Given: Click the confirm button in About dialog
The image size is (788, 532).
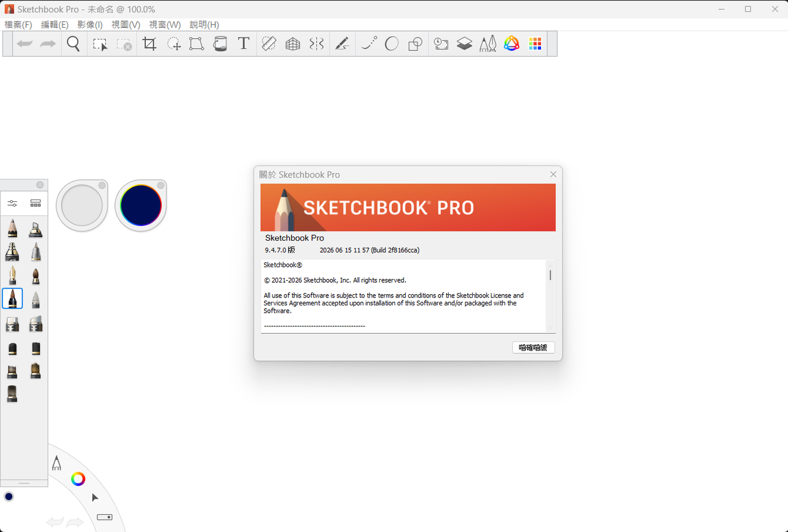Looking at the screenshot, I should pos(533,347).
